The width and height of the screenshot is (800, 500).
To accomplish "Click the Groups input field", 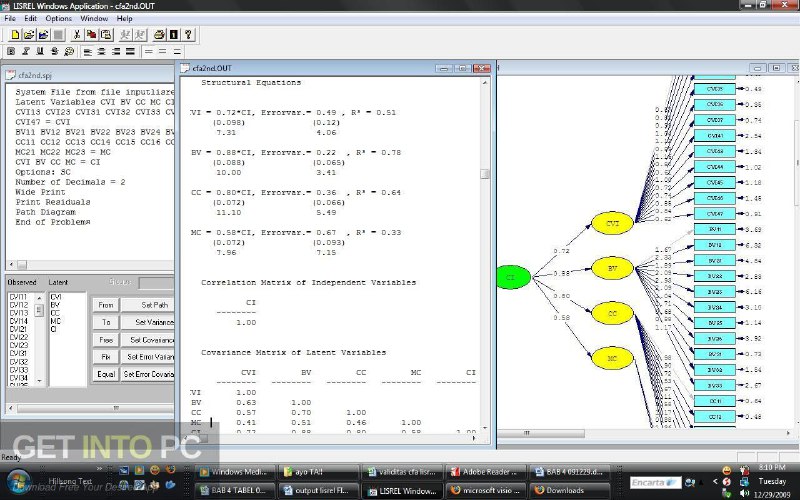I will click(156, 283).
